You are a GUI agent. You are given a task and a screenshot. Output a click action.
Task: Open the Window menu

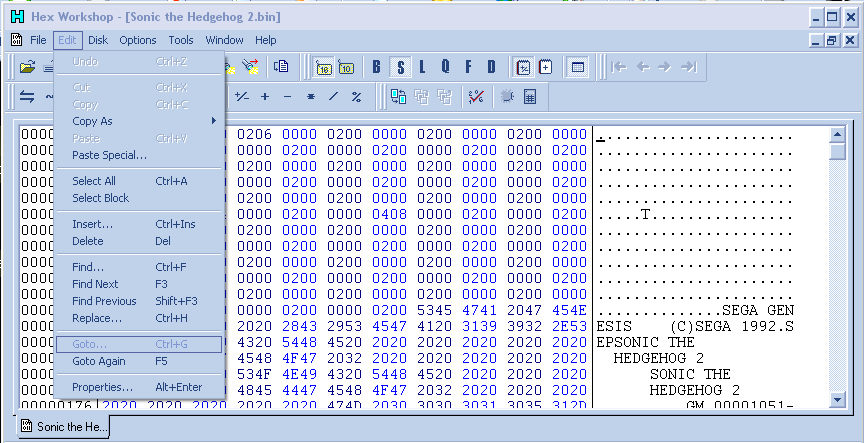point(224,40)
